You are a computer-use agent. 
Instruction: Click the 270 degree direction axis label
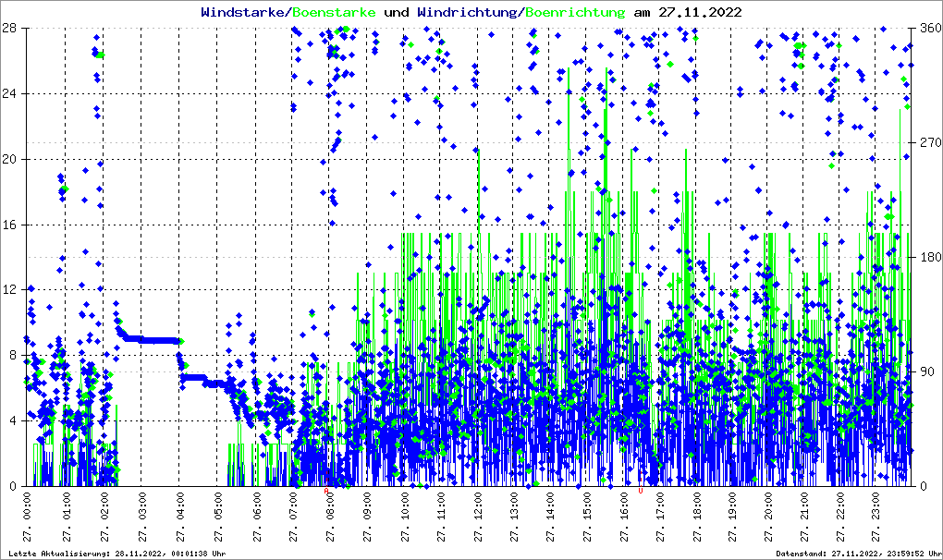[930, 143]
